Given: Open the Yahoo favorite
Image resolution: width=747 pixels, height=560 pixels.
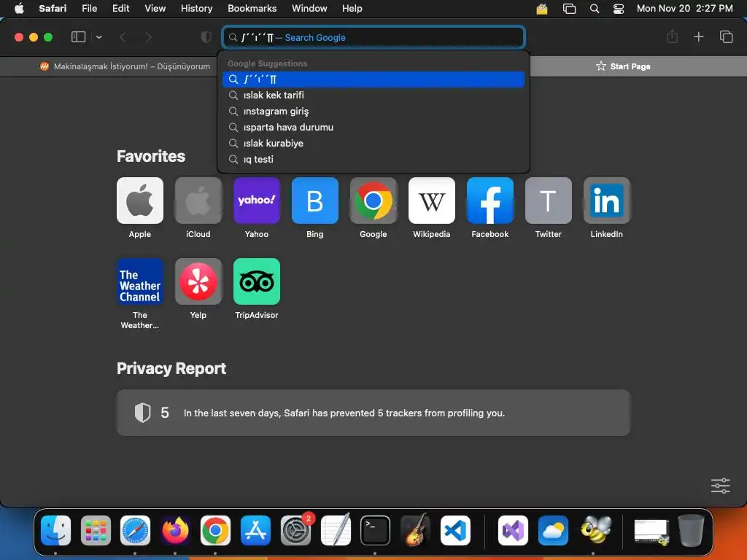Looking at the screenshot, I should 256,201.
